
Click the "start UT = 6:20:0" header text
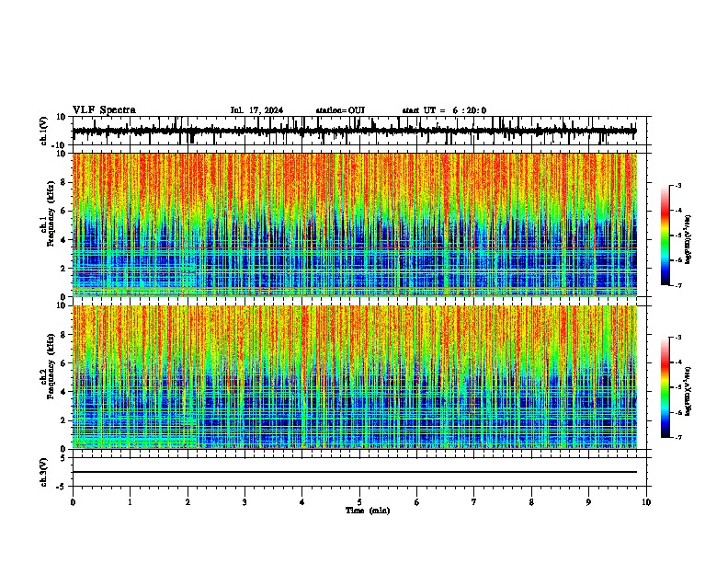[x=444, y=110]
